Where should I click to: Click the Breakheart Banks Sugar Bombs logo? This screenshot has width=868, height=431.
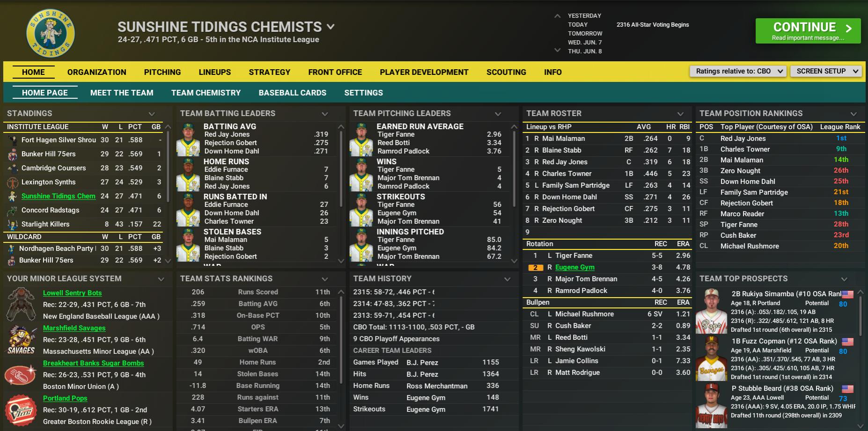click(21, 375)
